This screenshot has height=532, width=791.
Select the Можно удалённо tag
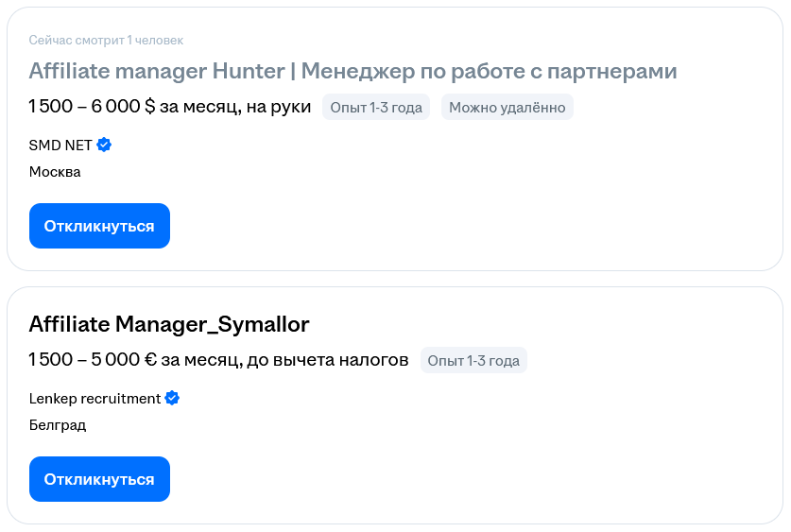click(x=507, y=107)
